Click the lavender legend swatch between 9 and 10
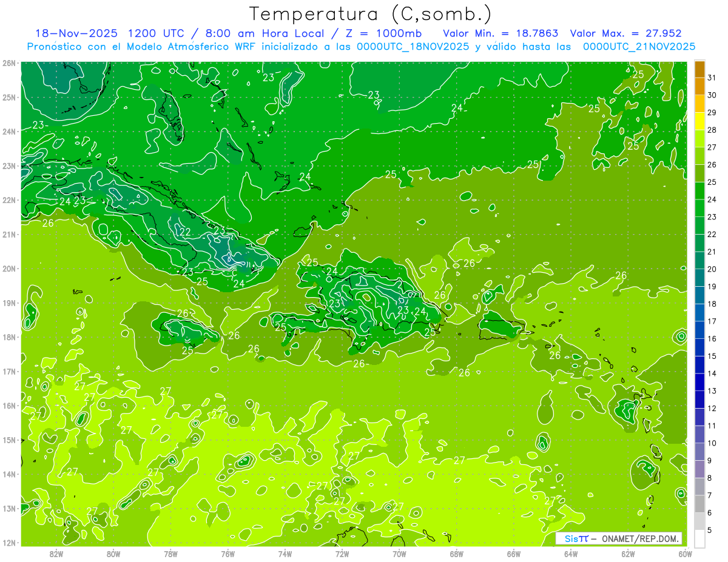This screenshot has height=562, width=728. [x=699, y=452]
